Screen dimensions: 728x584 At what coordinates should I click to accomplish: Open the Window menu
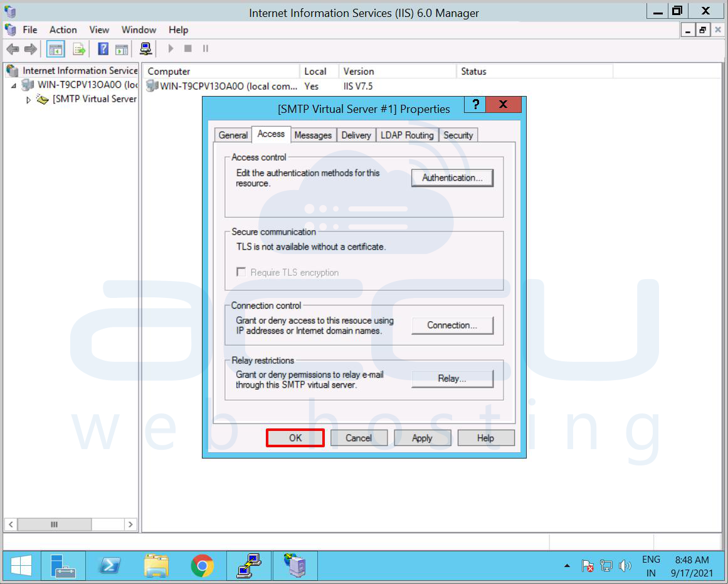pos(139,29)
